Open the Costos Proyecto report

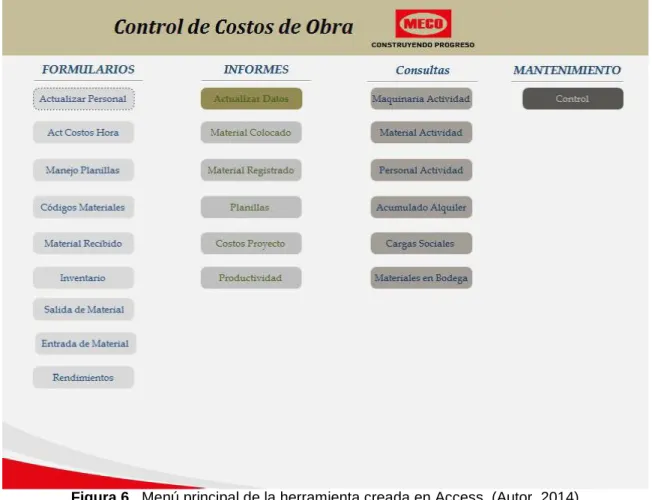point(251,243)
